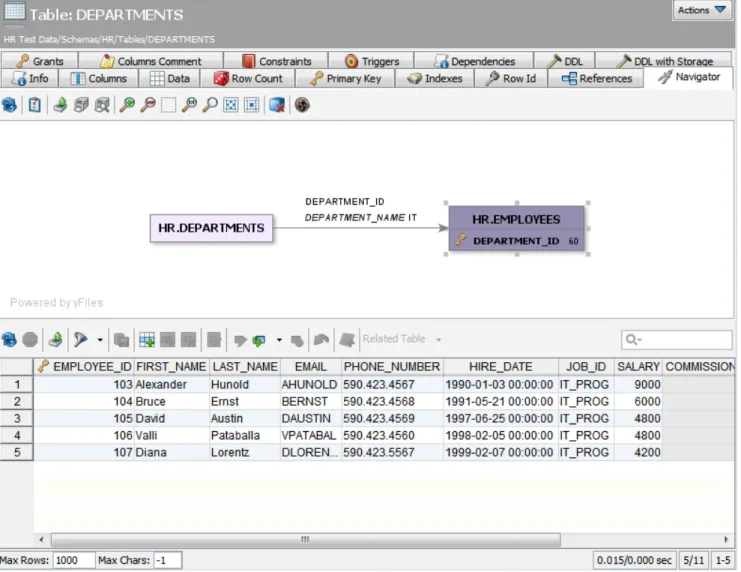741x572 pixels.
Task: Expand the filter options arrow next to the funnel
Action: pos(100,340)
